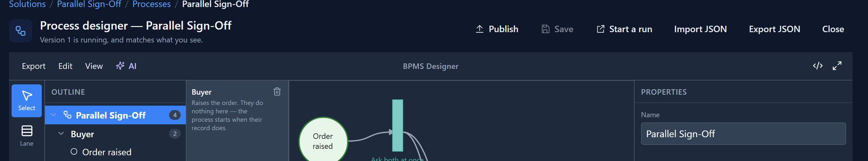Go to Solutions breadcrumb
Image resolution: width=868 pixels, height=161 pixels.
click(x=27, y=4)
